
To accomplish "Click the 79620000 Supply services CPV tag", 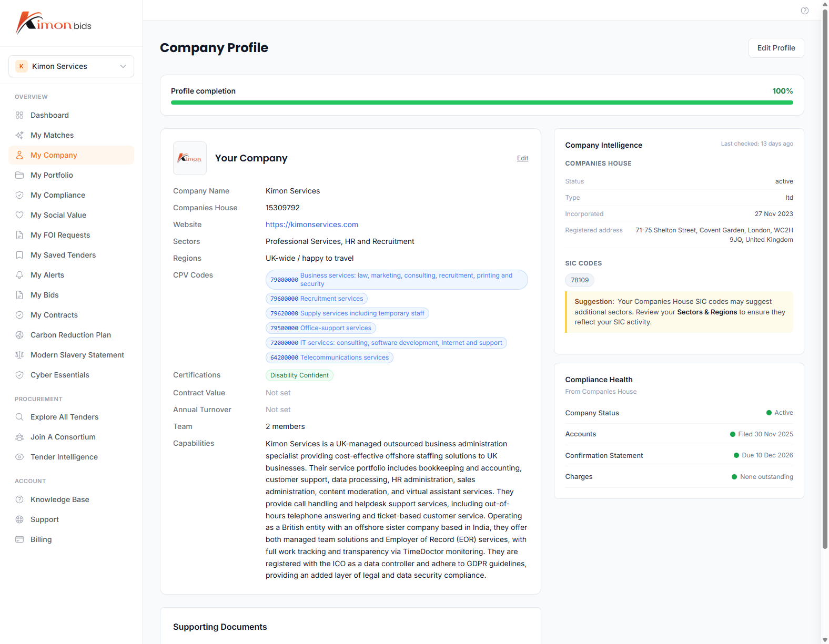I will point(347,313).
